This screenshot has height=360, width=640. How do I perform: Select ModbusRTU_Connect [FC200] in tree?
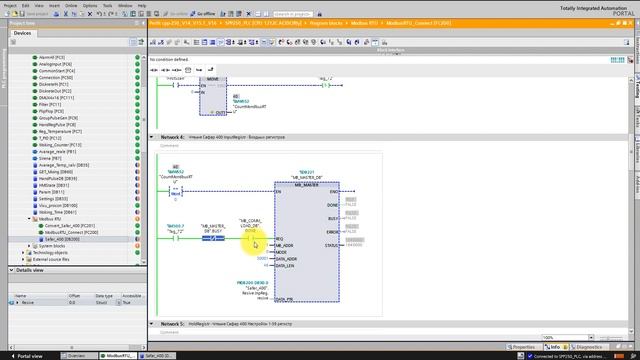pyautogui.click(x=71, y=232)
